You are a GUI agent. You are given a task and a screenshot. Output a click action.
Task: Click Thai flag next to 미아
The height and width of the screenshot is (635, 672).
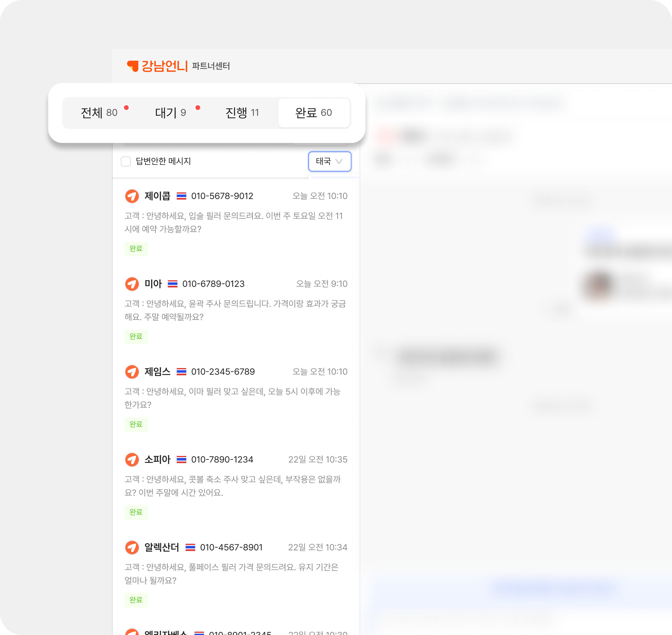tap(173, 284)
